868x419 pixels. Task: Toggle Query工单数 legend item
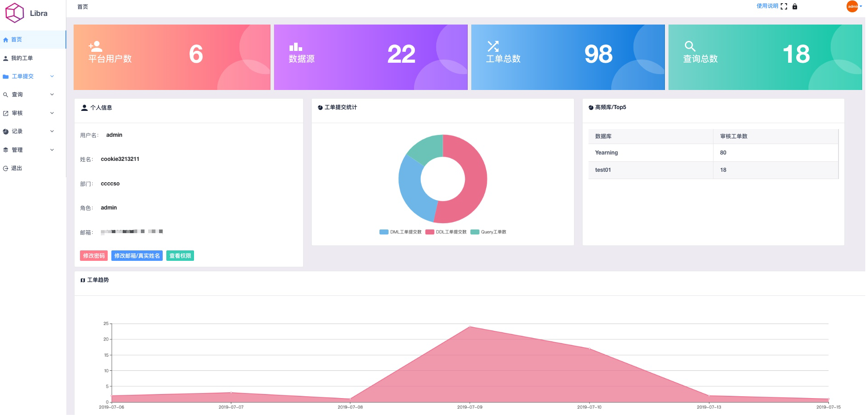(x=489, y=232)
